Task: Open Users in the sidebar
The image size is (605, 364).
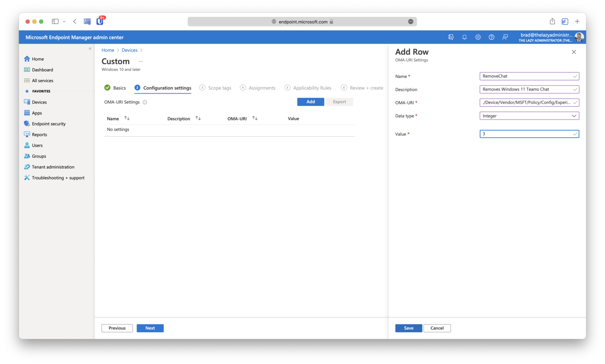Action: pyautogui.click(x=33, y=145)
